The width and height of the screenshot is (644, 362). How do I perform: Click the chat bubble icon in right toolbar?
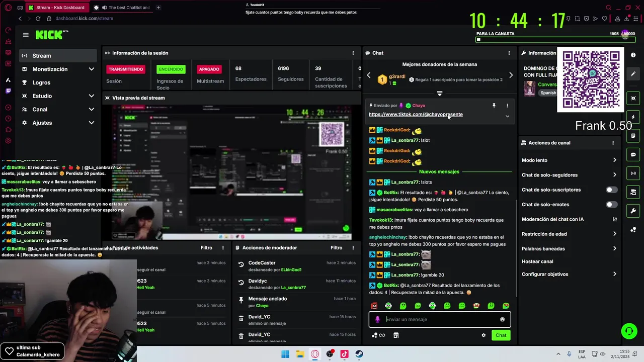point(633,154)
